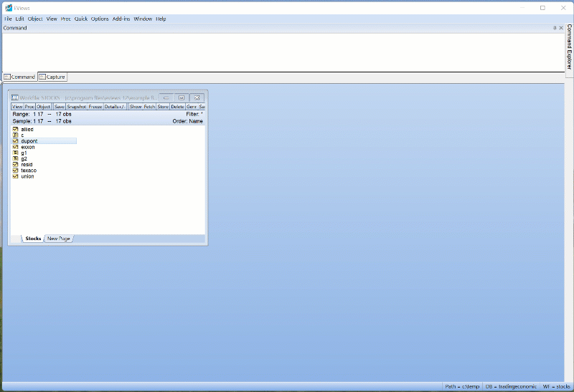Open the workfile View dropdown button
Viewport: 574px width, 392px height.
click(17, 107)
